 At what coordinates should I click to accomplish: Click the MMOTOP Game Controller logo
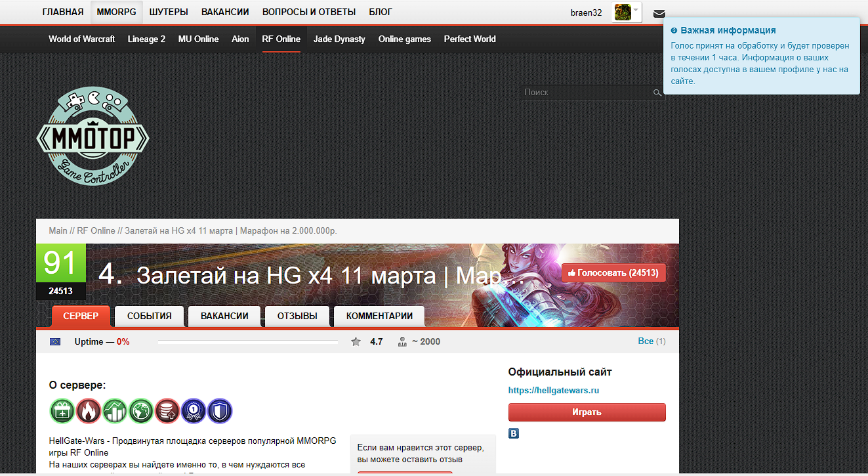(93, 137)
